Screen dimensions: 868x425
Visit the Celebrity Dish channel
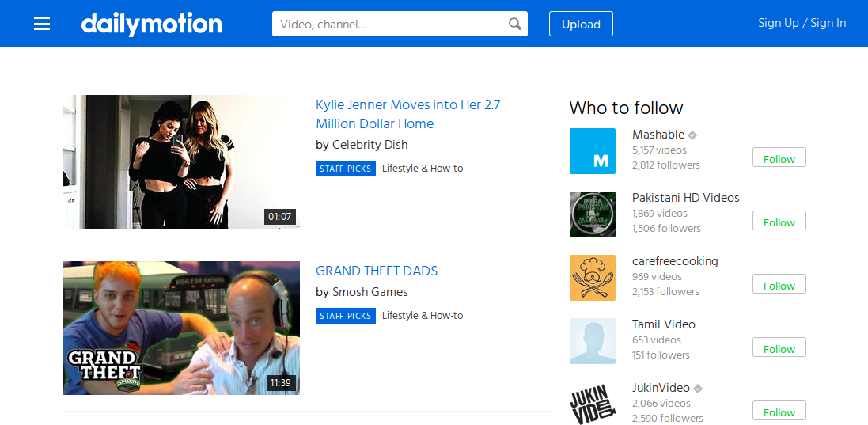pyautogui.click(x=370, y=144)
